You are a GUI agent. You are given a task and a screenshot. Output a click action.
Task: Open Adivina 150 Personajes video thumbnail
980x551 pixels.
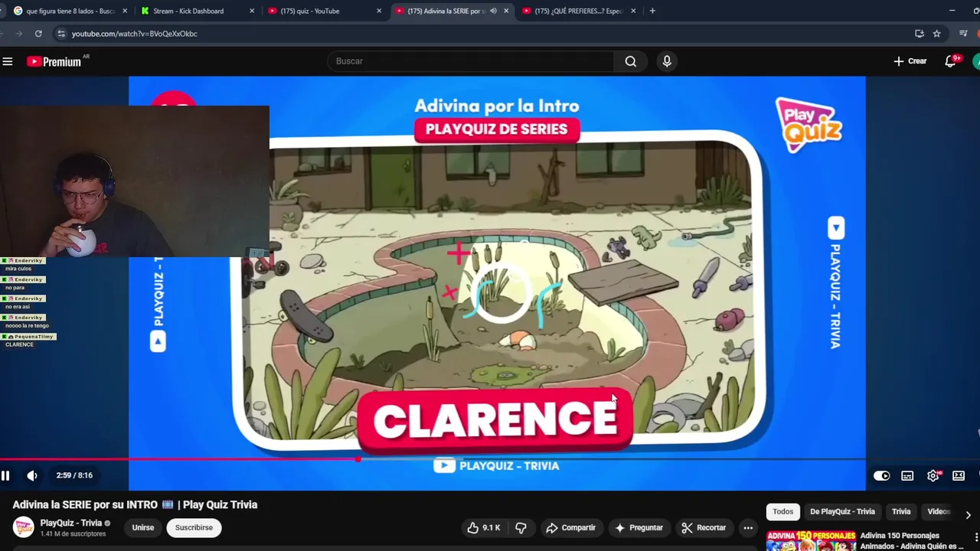point(811,540)
